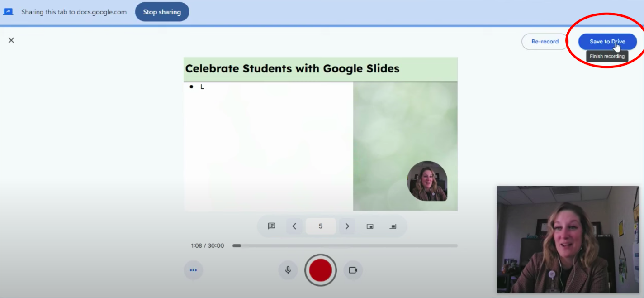Click the bullet text L on the slide

click(202, 87)
